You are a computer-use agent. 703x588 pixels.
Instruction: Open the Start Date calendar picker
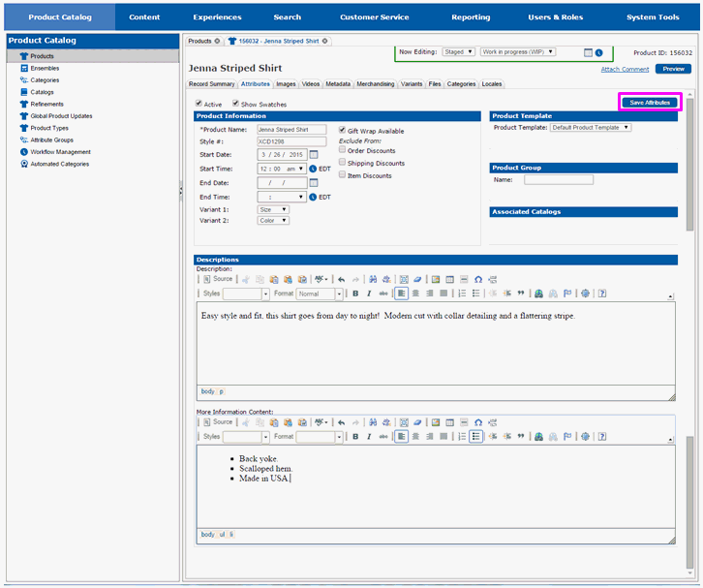click(x=314, y=155)
